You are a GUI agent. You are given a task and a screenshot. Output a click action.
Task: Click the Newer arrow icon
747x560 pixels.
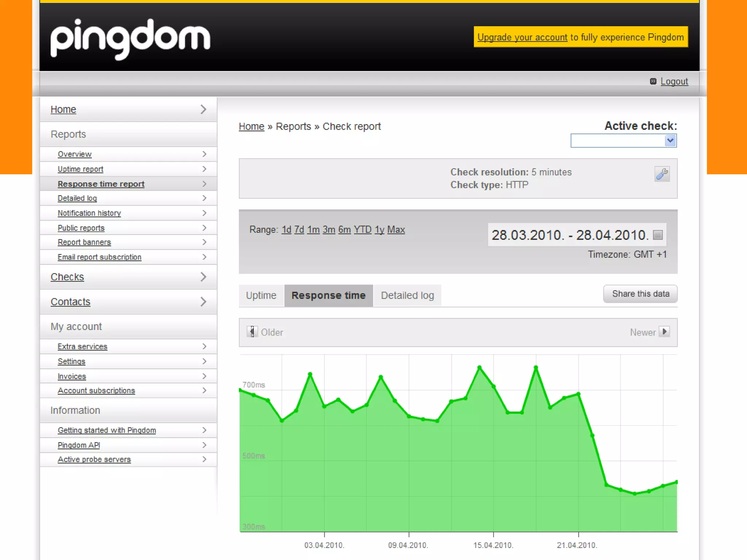[x=664, y=332]
